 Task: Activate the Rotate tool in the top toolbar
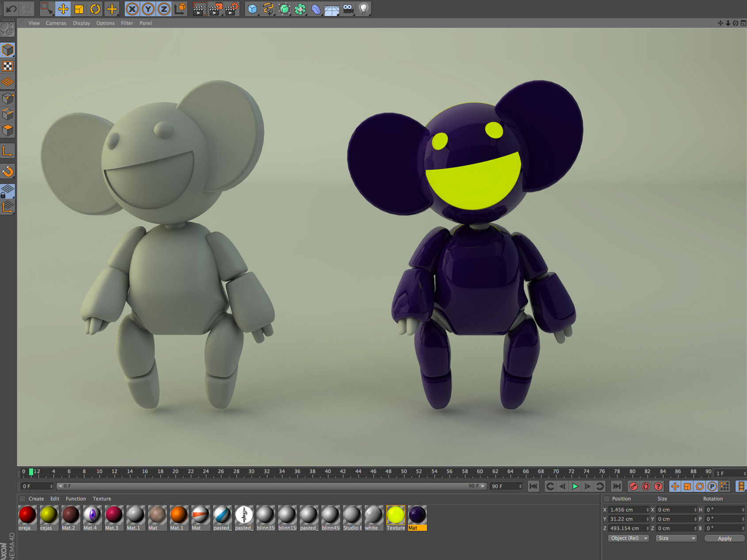tap(95, 8)
